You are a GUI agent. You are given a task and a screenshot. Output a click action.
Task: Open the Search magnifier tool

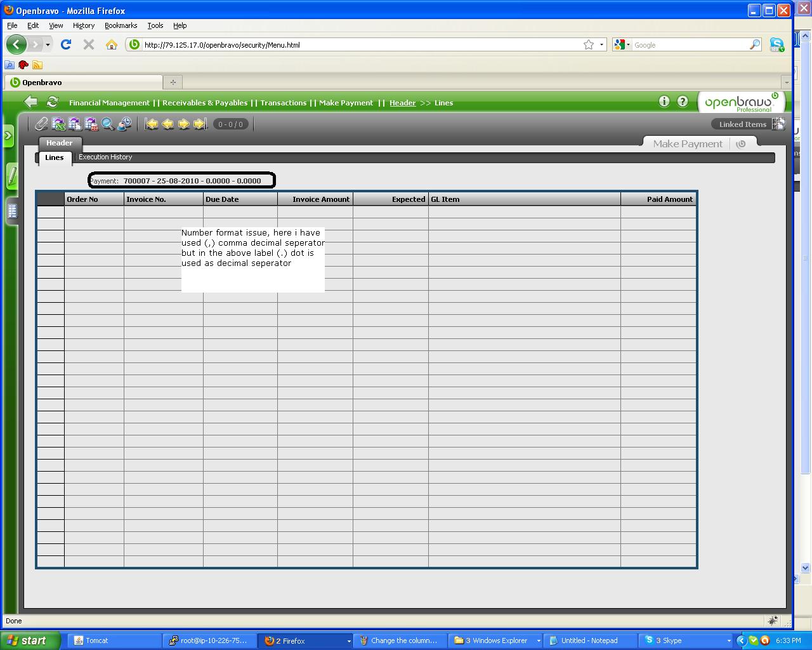coord(108,124)
